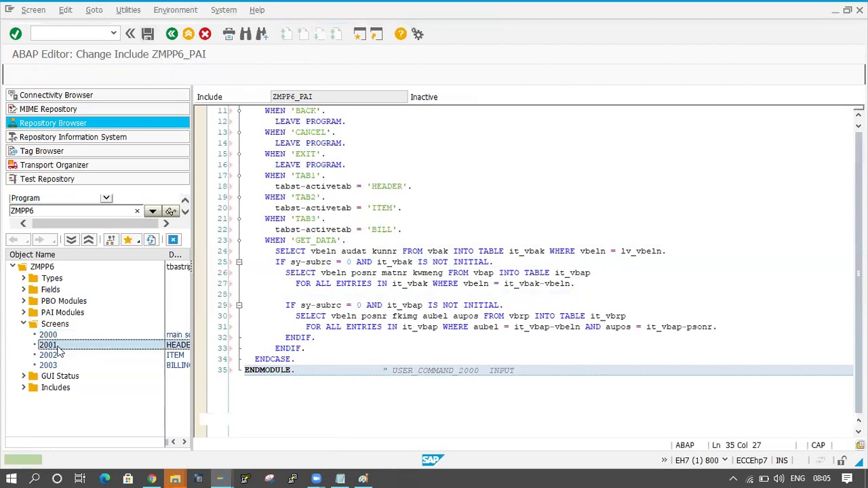Select Repository Browser
This screenshot has width=868, height=488.
98,123
